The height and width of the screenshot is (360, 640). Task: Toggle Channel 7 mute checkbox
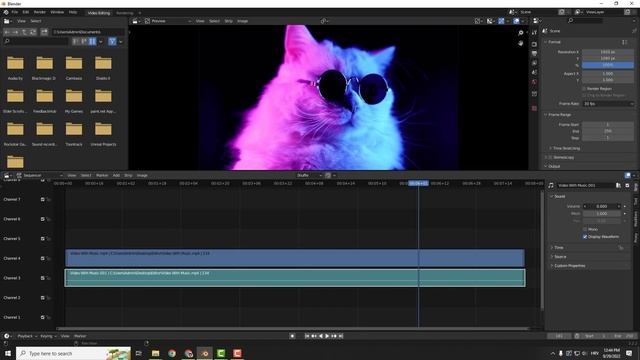coord(42,200)
